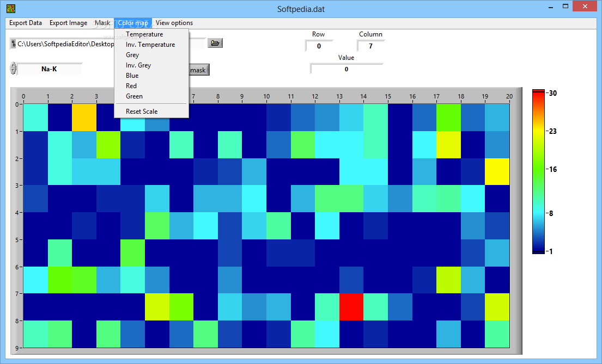The width and height of the screenshot is (602, 364).
Task: Click the scale label 23
Action: (553, 131)
